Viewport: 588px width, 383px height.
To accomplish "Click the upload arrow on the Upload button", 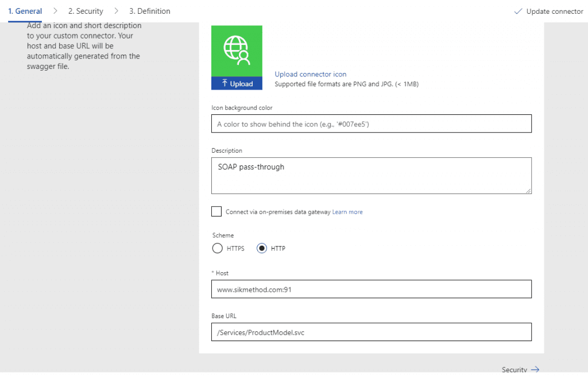I will pos(224,84).
